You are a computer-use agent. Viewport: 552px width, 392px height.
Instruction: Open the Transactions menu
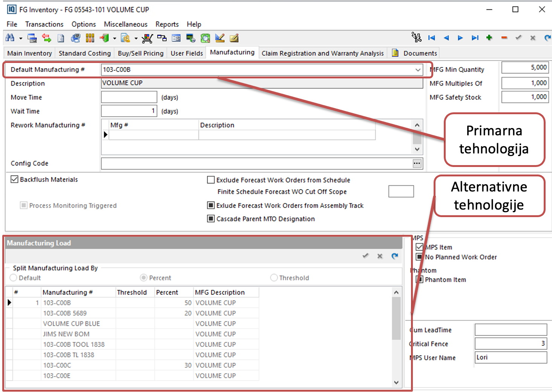[44, 24]
